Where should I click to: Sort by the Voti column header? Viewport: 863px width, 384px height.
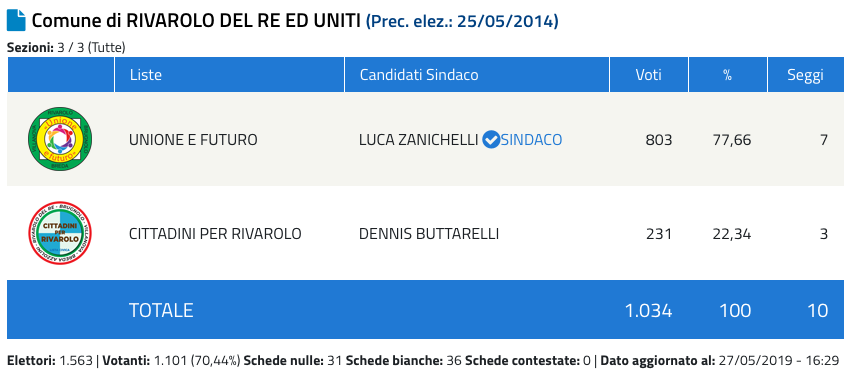[648, 75]
